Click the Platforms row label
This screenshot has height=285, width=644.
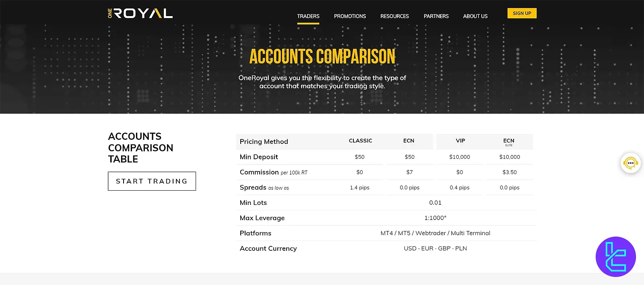point(255,233)
